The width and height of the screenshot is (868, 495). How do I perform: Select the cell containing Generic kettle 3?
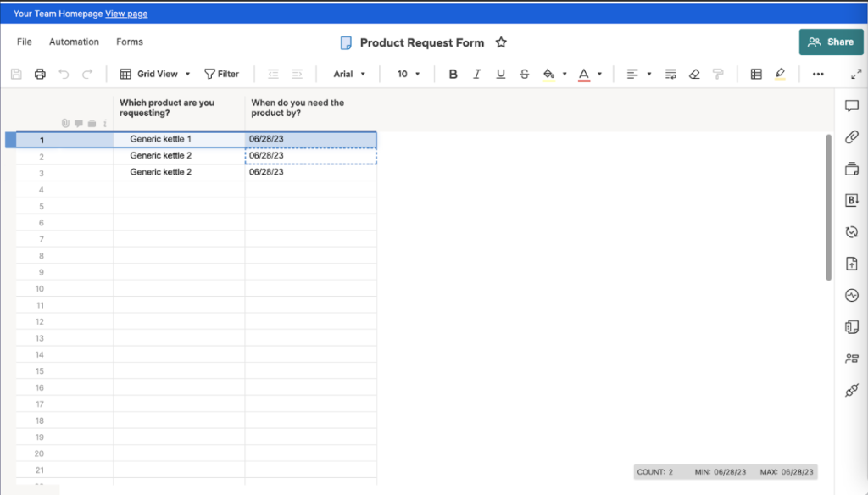click(x=179, y=171)
